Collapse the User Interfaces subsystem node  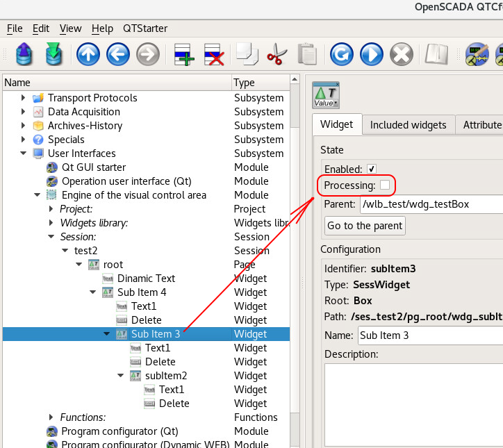(24, 154)
